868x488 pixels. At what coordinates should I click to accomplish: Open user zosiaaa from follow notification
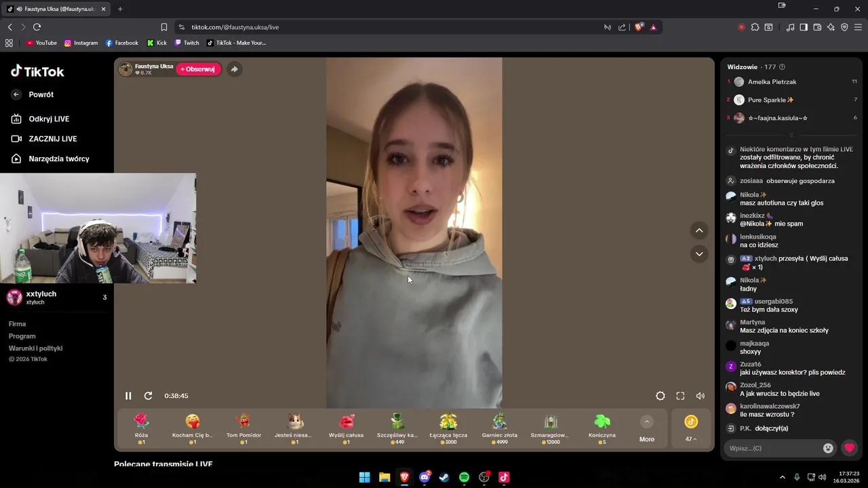tap(751, 181)
